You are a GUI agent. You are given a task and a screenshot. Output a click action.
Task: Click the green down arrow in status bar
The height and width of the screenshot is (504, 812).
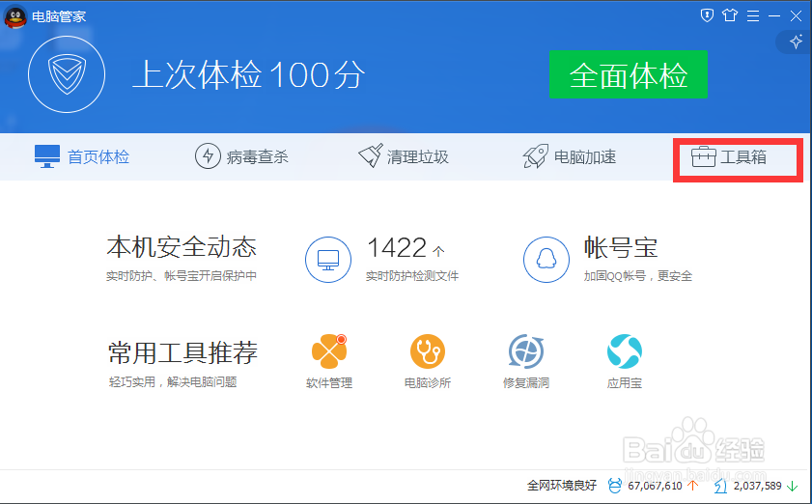793,486
